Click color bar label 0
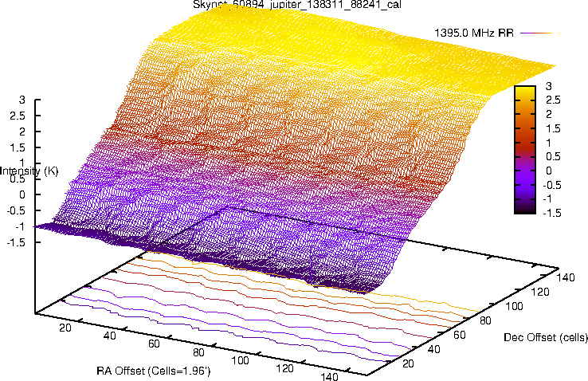Image resolution: width=588 pixels, height=381 pixels. pos(549,171)
